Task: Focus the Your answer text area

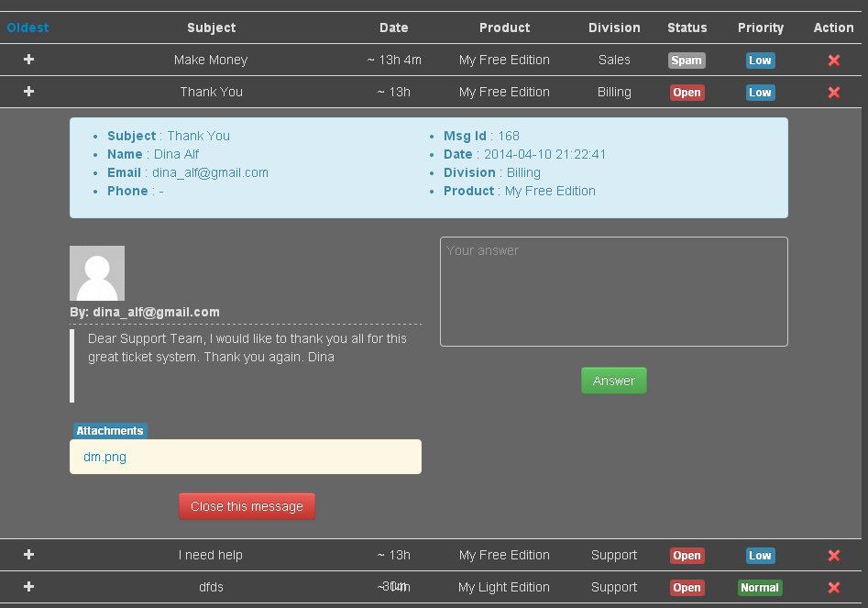Action: (x=613, y=292)
